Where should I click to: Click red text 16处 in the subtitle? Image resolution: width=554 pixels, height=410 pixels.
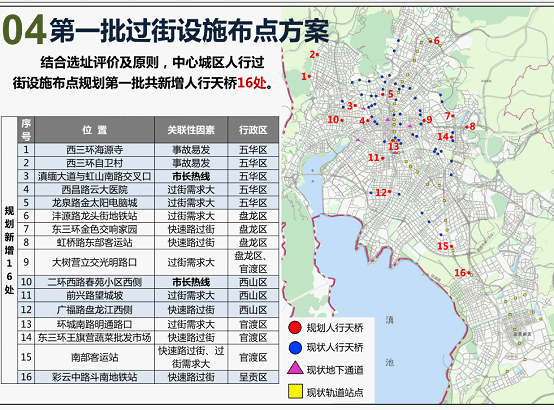click(x=251, y=83)
